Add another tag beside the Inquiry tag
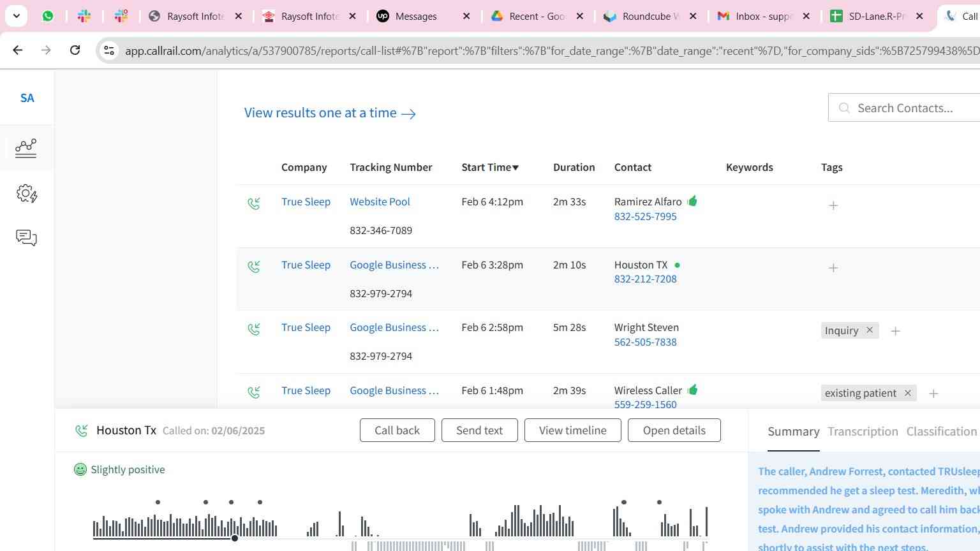This screenshot has height=551, width=980. point(895,331)
